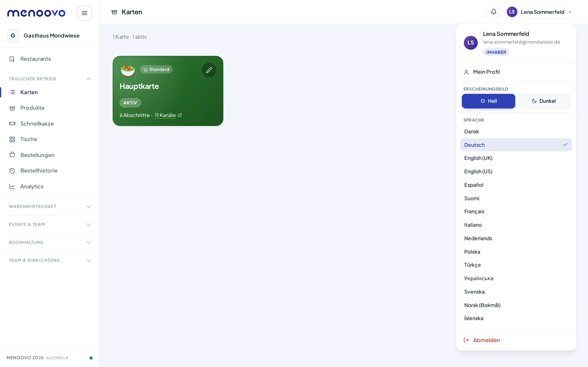Viewport: 588px width, 367px height.
Task: Click the green Hauptkarte card
Action: point(168,91)
